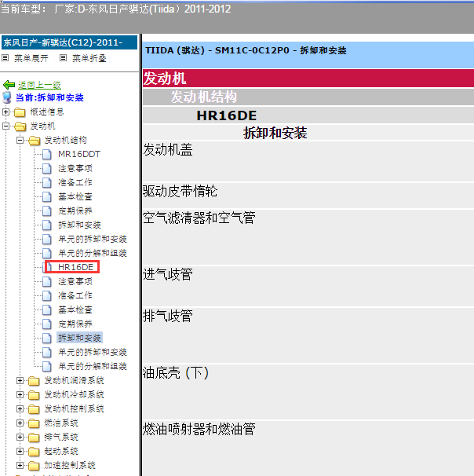Select 基本检查 in the HR16DE group
Image resolution: width=474 pixels, height=476 pixels.
click(x=75, y=309)
